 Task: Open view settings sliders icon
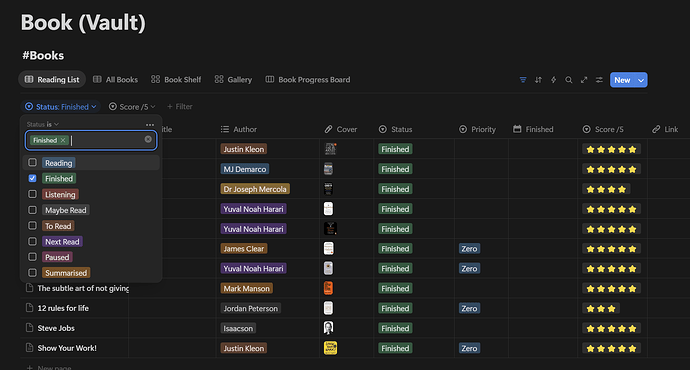click(x=599, y=80)
